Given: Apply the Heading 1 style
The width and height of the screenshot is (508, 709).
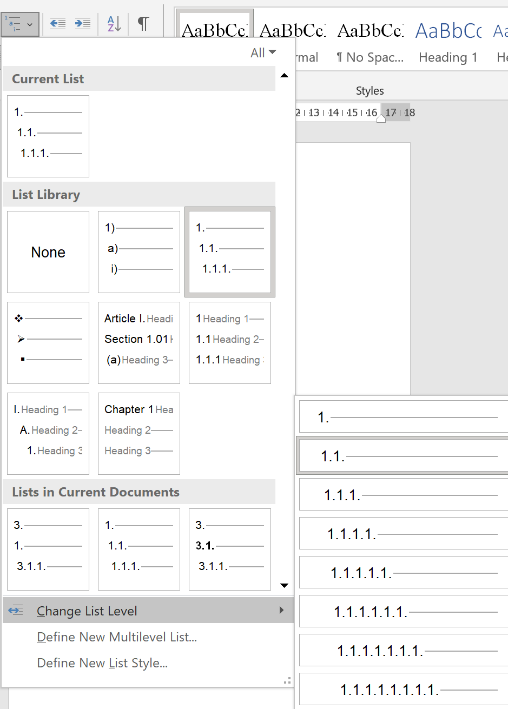Looking at the screenshot, I should (x=448, y=43).
